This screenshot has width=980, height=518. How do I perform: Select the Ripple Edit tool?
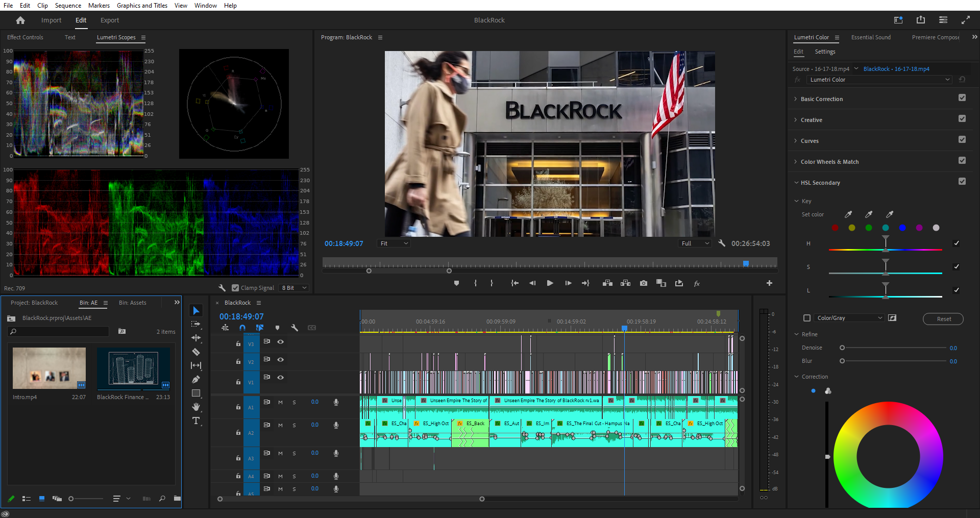click(x=196, y=338)
